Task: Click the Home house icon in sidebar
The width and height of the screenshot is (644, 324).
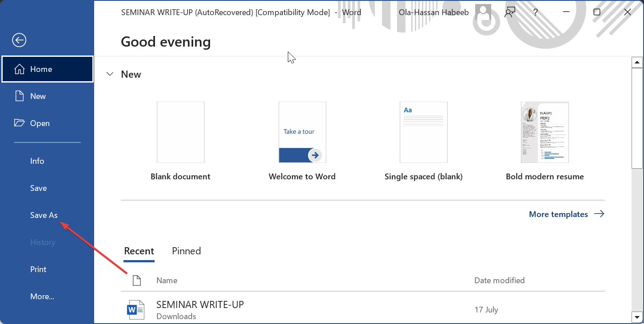Action: click(x=19, y=69)
